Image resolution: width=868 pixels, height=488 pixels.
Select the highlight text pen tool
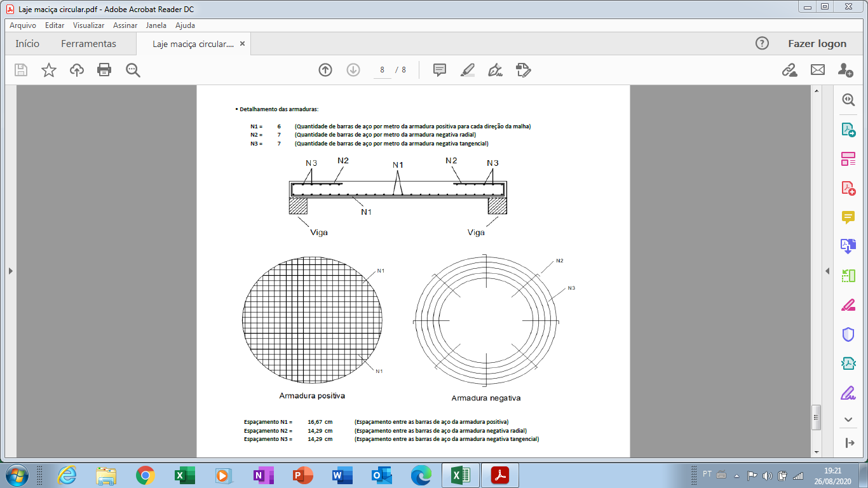coord(468,70)
